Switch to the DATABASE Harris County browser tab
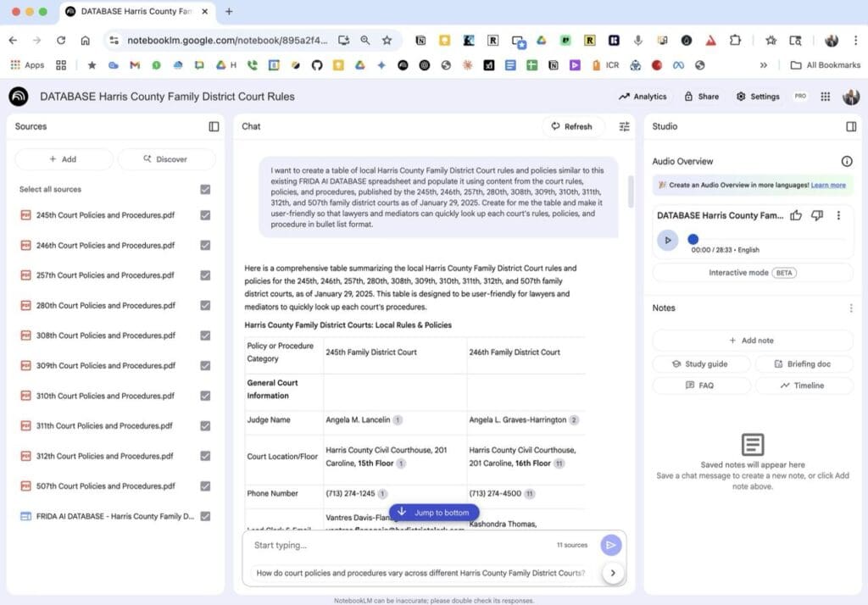 pyautogui.click(x=136, y=12)
